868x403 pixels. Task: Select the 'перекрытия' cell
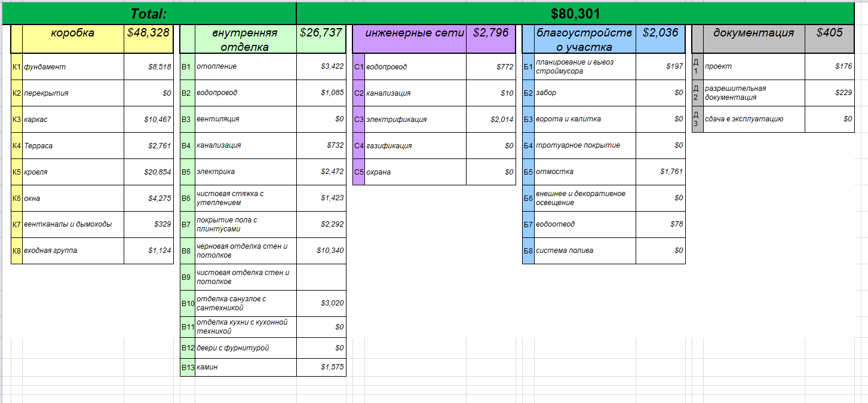(73, 93)
